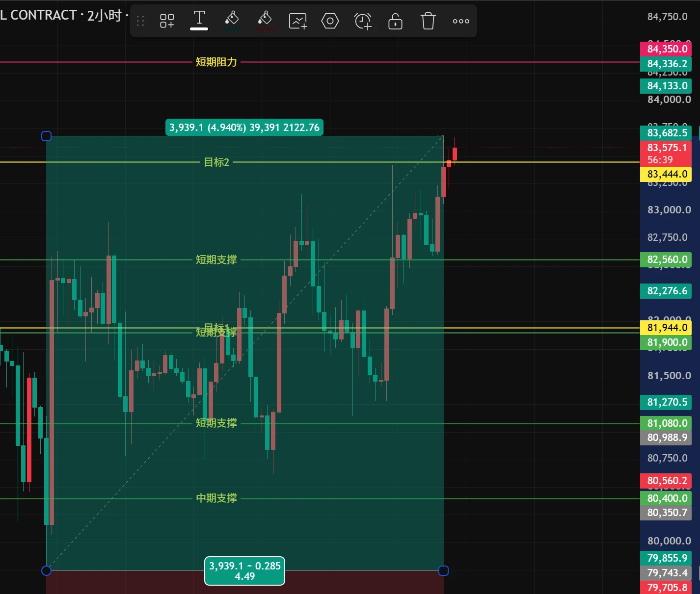
Task: Click the yellow 81,944.0 price label
Action: [x=666, y=328]
